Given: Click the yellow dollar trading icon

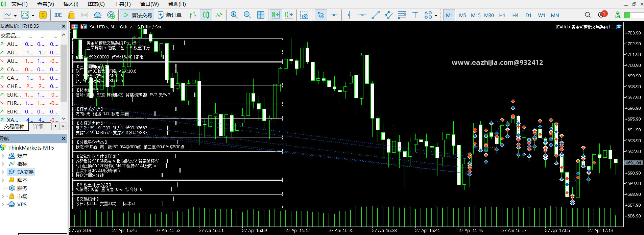Looking at the screenshot, I should coord(43,15).
